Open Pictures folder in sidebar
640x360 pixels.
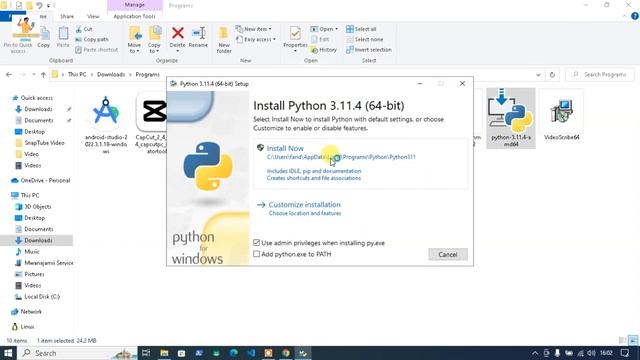pos(34,274)
